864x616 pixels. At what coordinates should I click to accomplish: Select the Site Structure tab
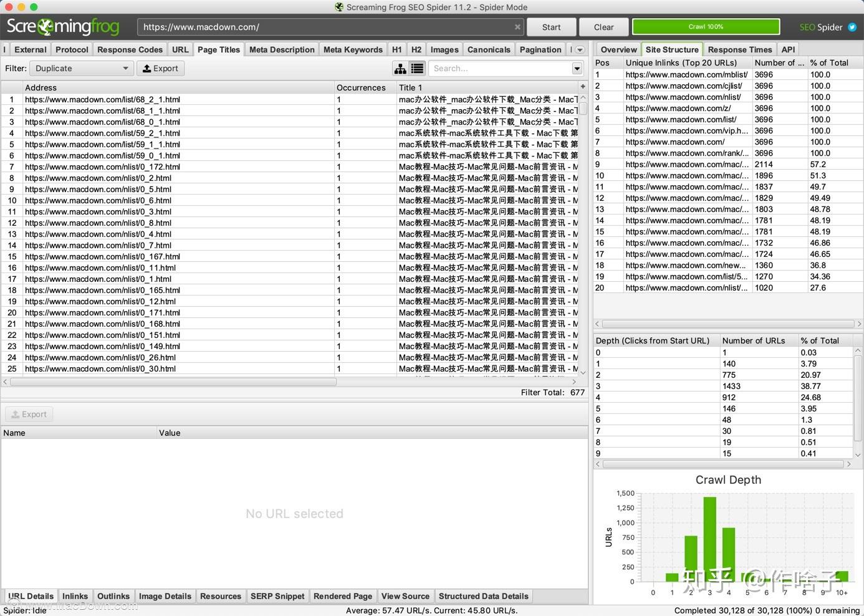click(x=672, y=50)
